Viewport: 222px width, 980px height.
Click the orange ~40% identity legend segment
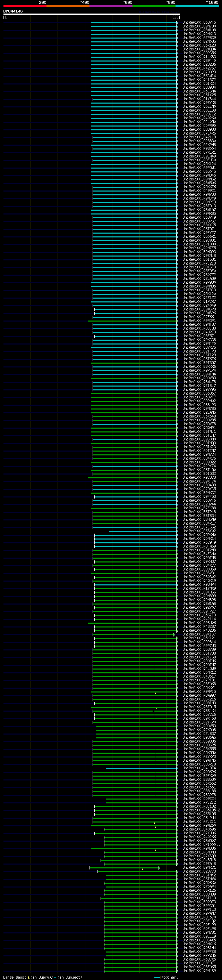pos(68,6)
